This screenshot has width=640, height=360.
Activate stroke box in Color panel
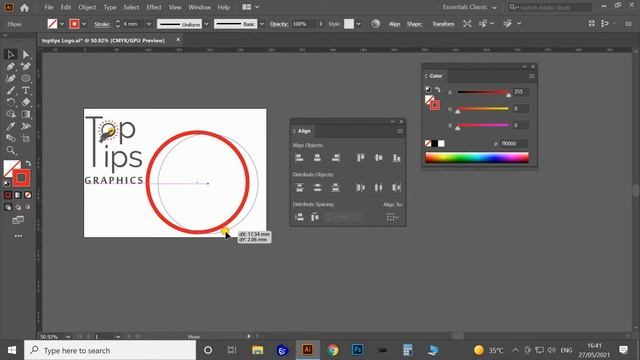point(435,105)
